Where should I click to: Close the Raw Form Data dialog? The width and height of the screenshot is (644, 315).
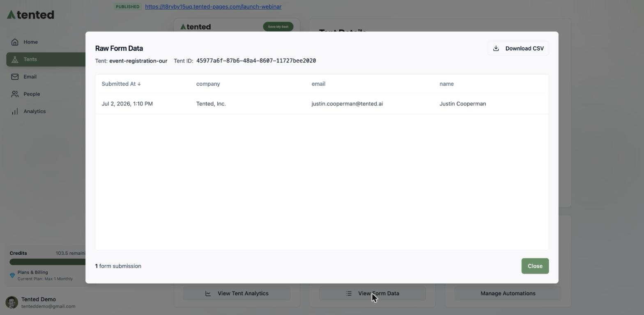click(535, 266)
